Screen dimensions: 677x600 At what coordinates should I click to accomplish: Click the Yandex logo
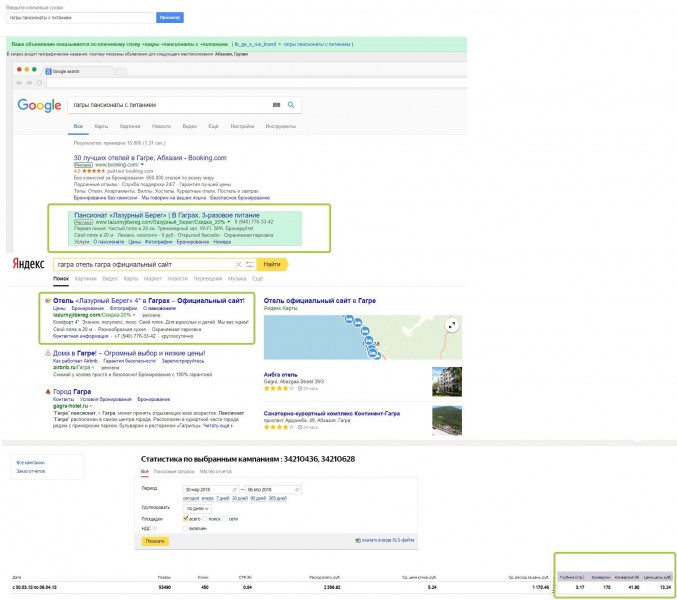coord(28,264)
